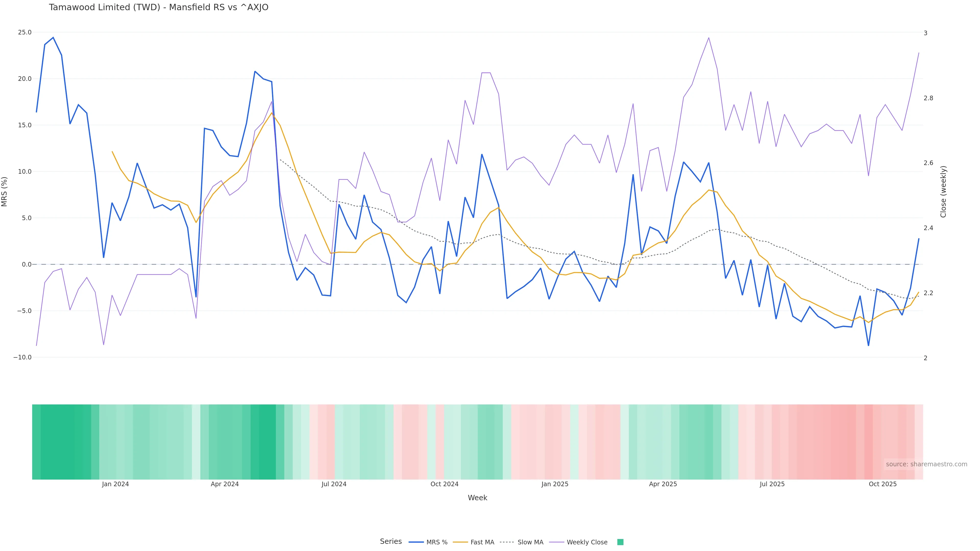The width and height of the screenshot is (980, 551).
Task: Click the orange Fast MA legend line icon
Action: [x=460, y=542]
